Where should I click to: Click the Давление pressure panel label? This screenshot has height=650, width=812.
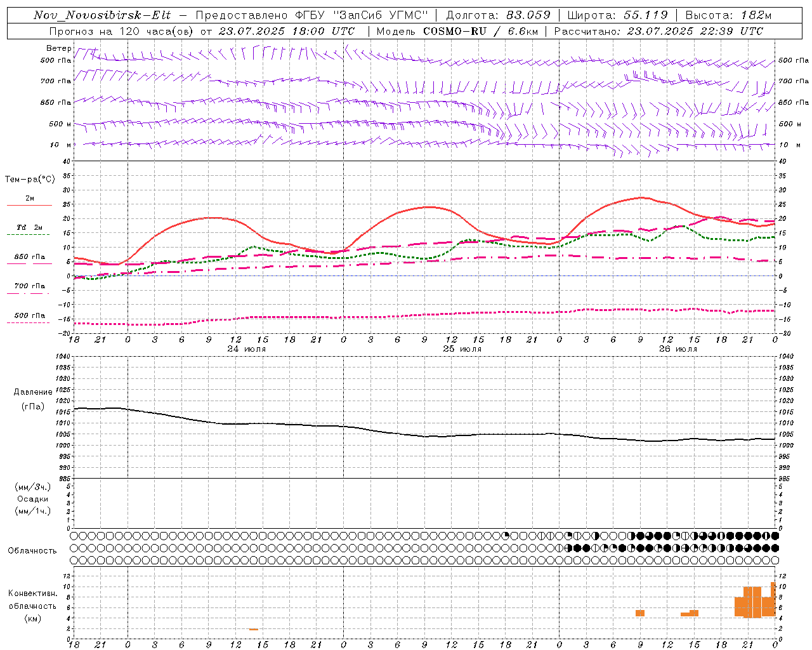[33, 392]
